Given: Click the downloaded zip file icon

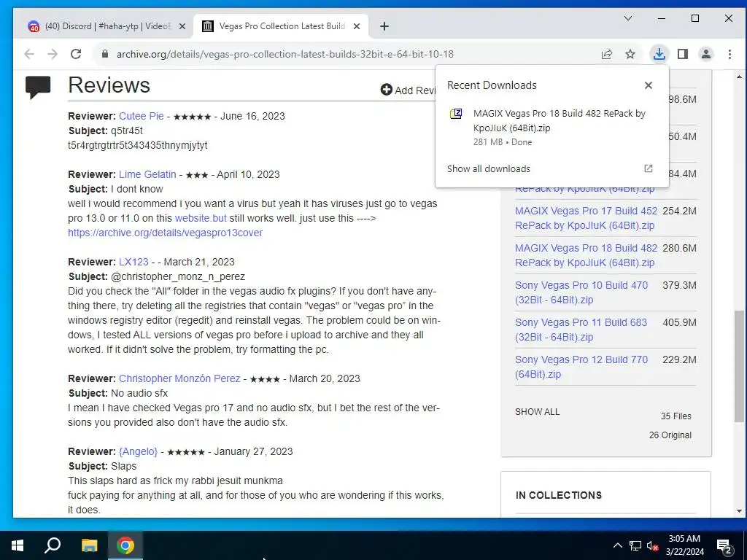Looking at the screenshot, I should point(456,114).
